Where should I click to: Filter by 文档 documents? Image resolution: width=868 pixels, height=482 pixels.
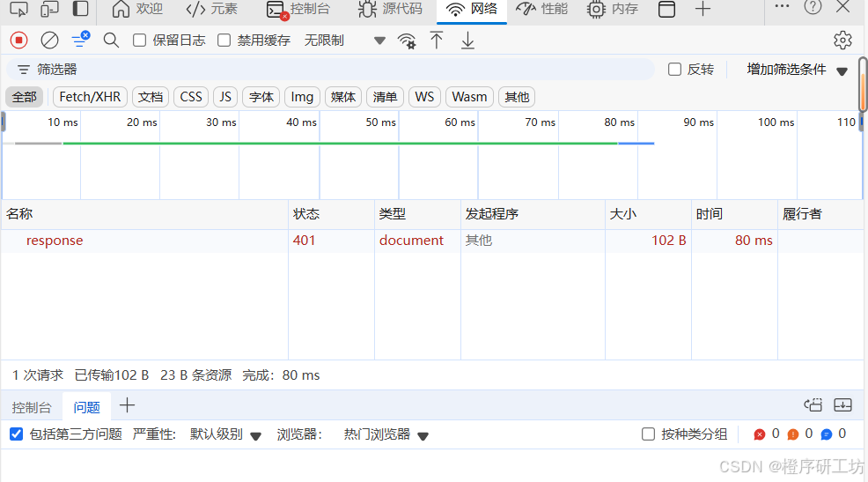click(150, 97)
